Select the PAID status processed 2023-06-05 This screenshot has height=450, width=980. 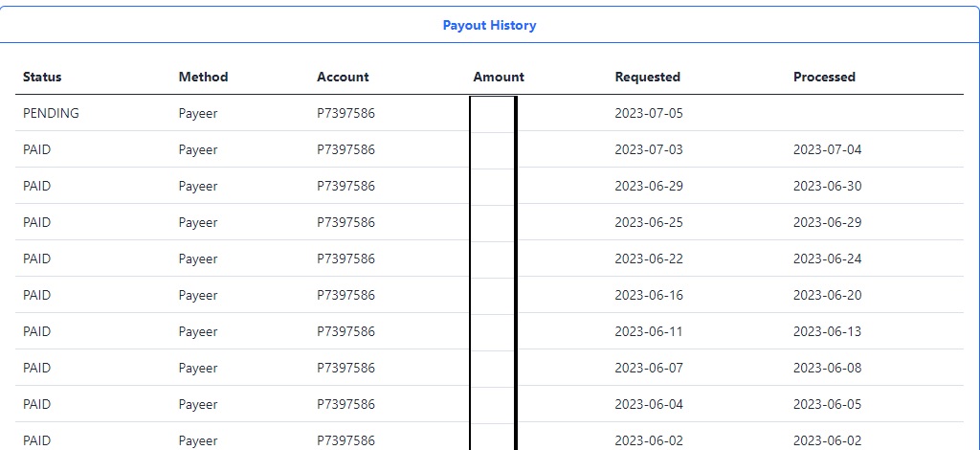37,404
